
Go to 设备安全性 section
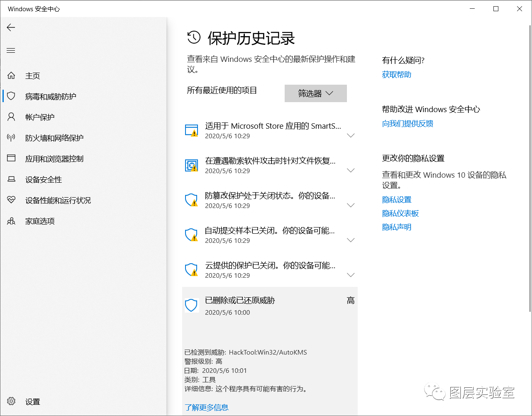coord(44,180)
